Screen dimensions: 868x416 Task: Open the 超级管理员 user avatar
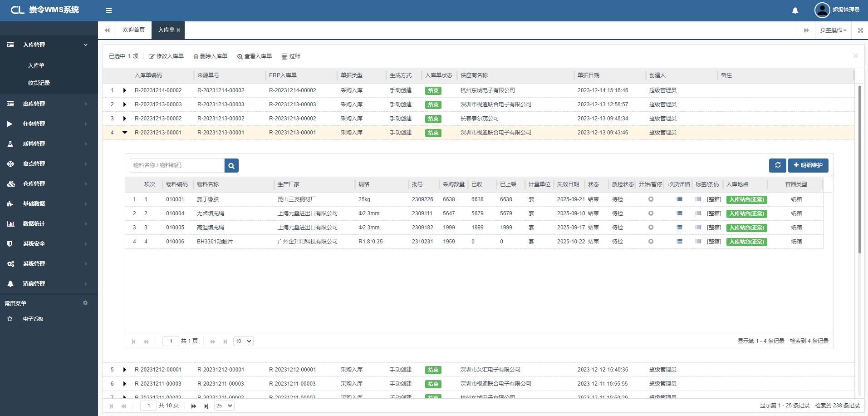822,10
